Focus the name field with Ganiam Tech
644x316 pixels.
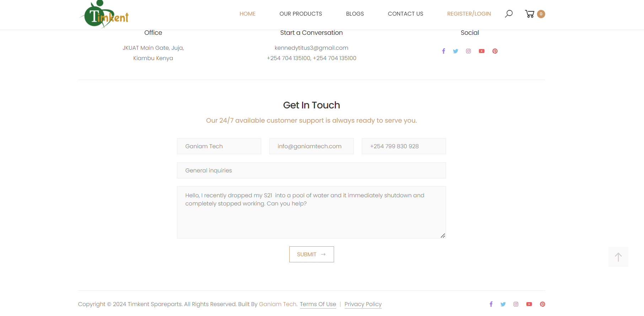[x=219, y=146]
